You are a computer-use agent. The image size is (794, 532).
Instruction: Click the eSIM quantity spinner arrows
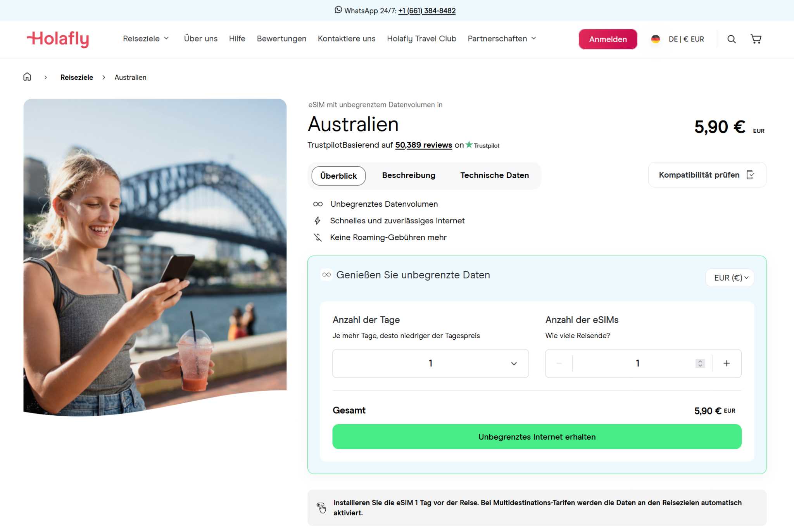tap(700, 363)
